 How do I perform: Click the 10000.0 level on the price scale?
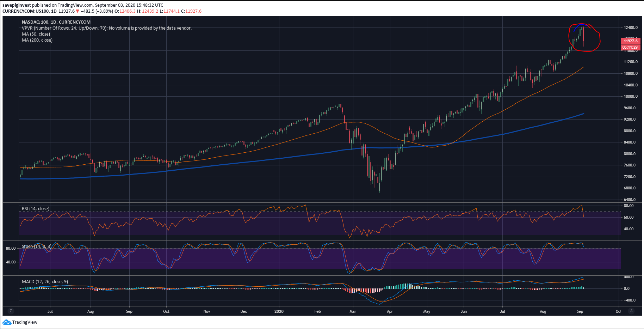(x=630, y=96)
